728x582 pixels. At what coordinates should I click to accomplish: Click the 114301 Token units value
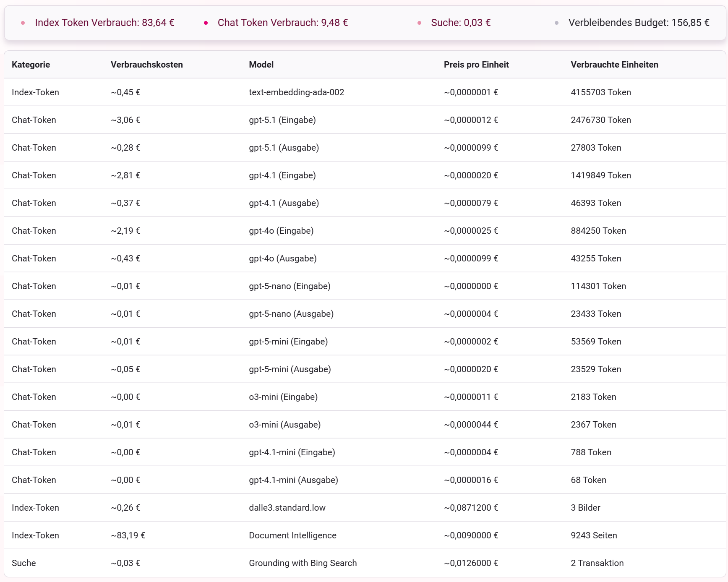pyautogui.click(x=598, y=286)
